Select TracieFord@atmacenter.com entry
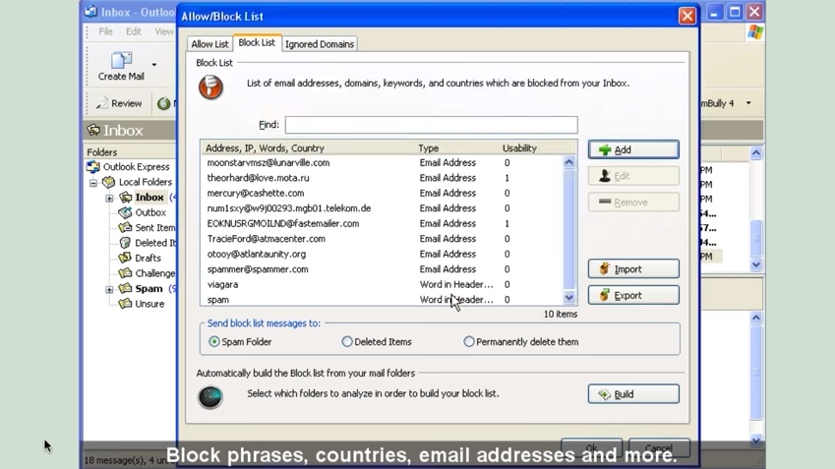The width and height of the screenshot is (835, 469). pos(382,239)
